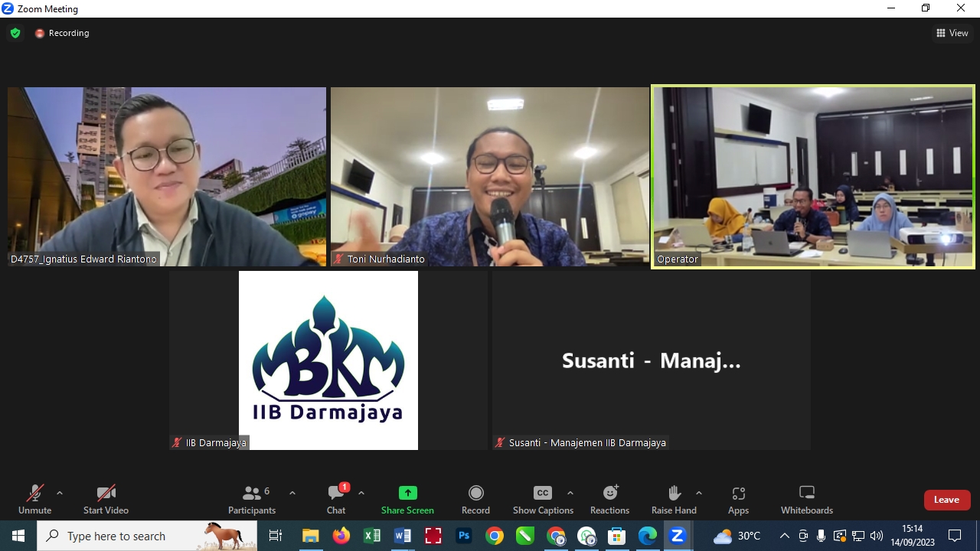Viewport: 980px width, 551px height.
Task: Click the green Share Screen button
Action: tap(407, 500)
